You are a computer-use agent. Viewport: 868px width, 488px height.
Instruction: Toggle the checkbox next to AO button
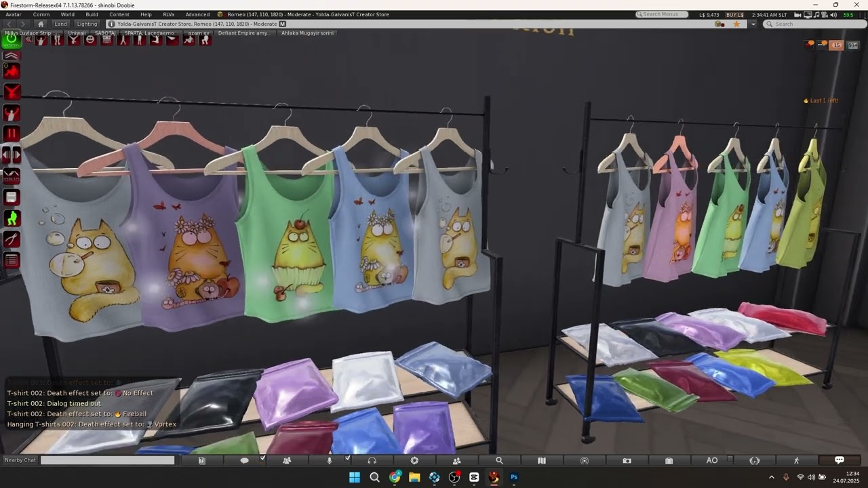(730, 460)
